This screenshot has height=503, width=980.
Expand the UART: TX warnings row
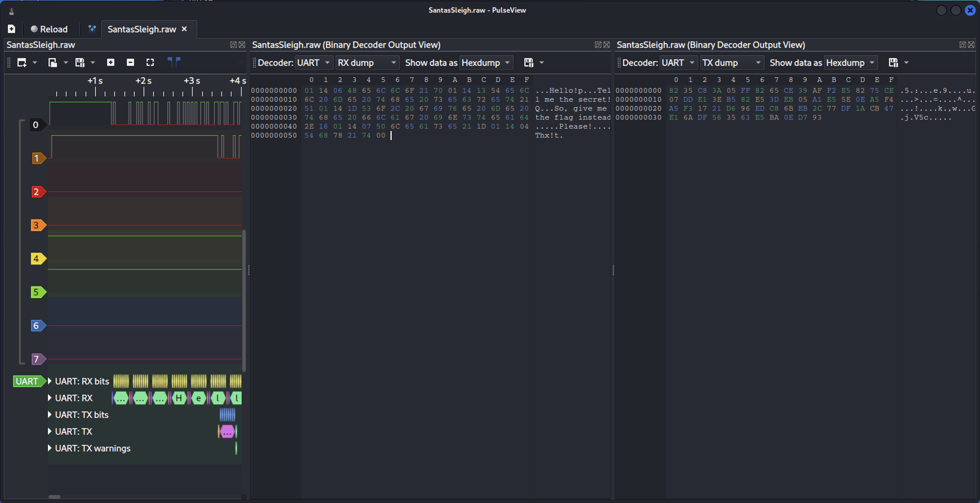[x=49, y=448]
